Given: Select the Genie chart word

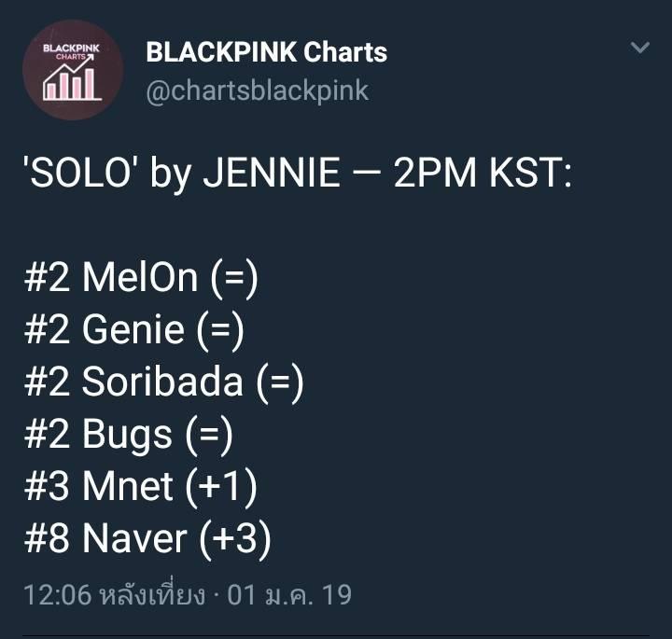Looking at the screenshot, I should click(133, 329).
